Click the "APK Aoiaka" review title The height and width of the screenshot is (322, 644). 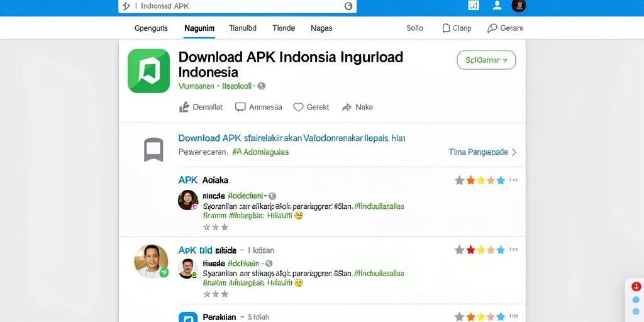(x=203, y=180)
